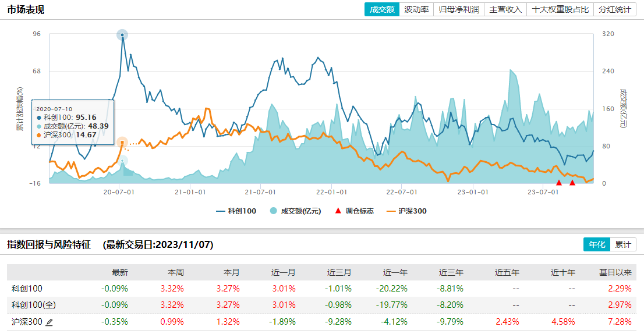Toggle the 成交额(亿元) legend series
This screenshot has width=644, height=334.
(x=295, y=211)
